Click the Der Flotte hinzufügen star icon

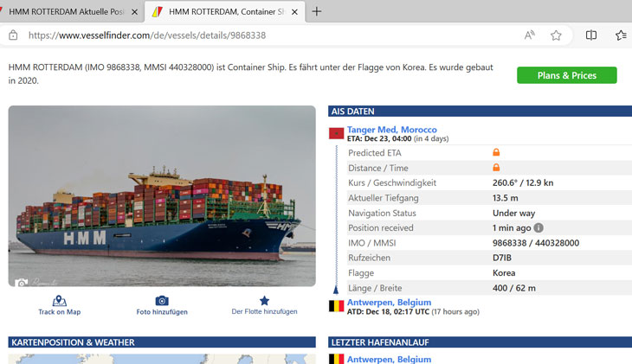tap(264, 301)
